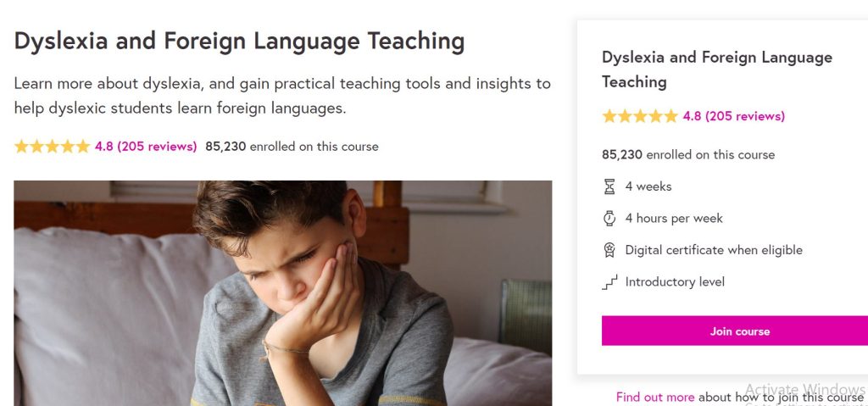Open 4.8 (205 reviews) link in sidebar card
This screenshot has width=868, height=406.
[734, 117]
